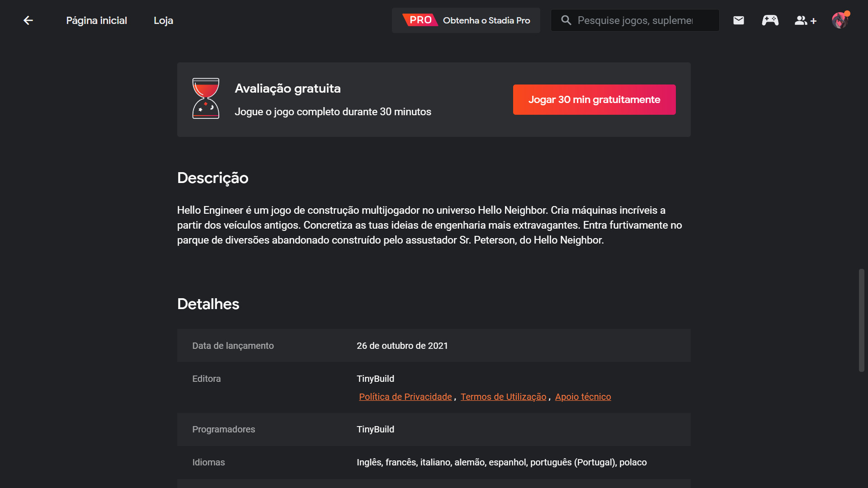
Task: Click Jogar 30 min gratuitamente button
Action: (594, 99)
